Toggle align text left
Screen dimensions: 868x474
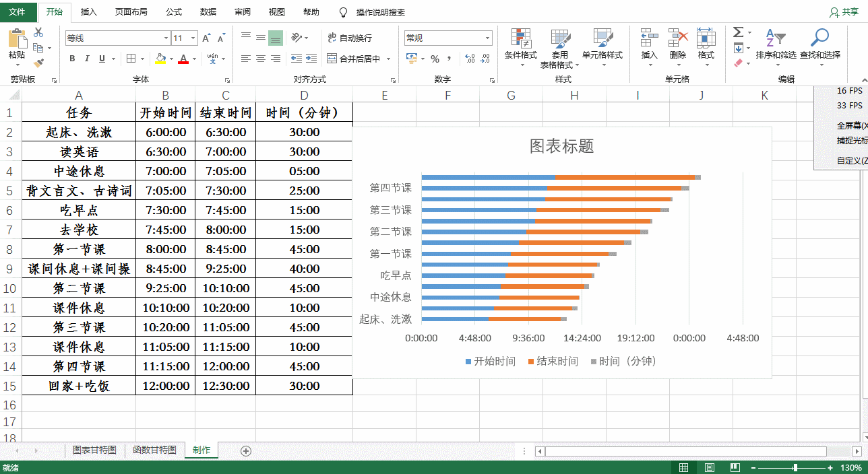pos(246,59)
